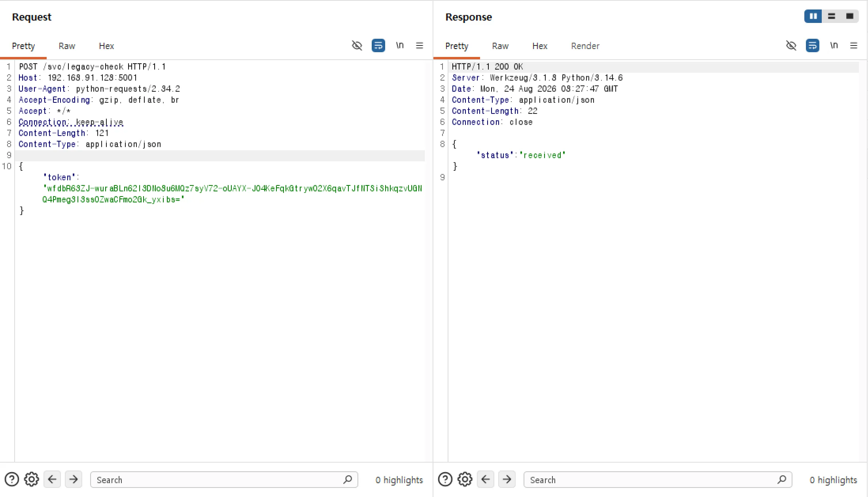The width and height of the screenshot is (868, 497).
Task: Go to previous match in Request
Action: click(52, 479)
